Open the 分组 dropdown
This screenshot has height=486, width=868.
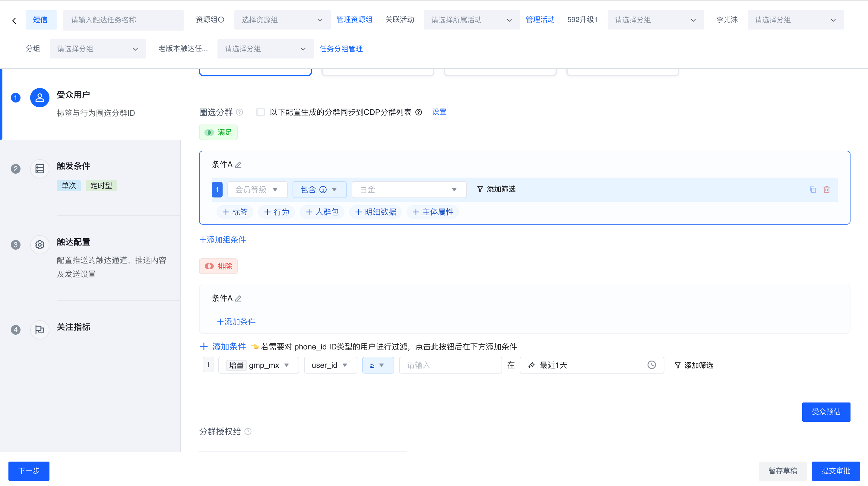click(x=98, y=49)
